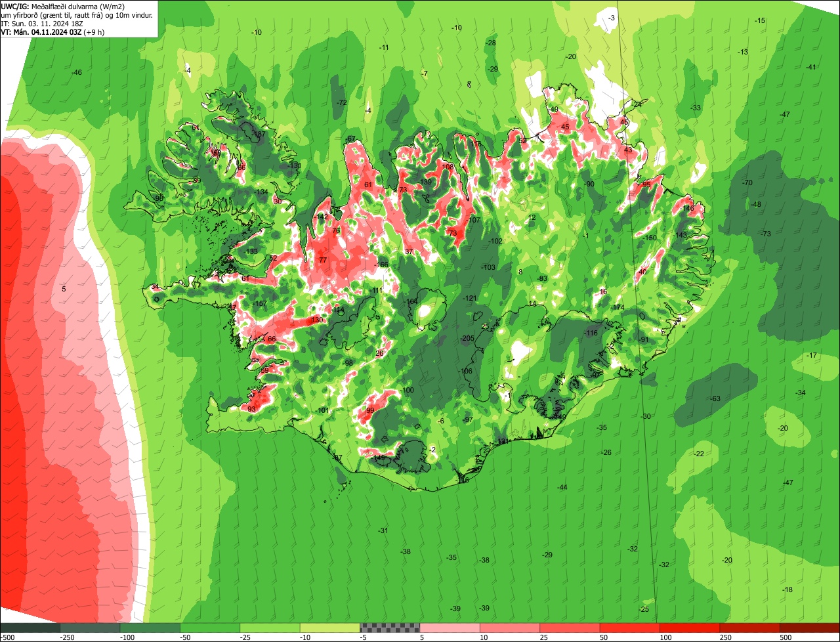Click the legend swatch between -100 and -50

(150, 628)
